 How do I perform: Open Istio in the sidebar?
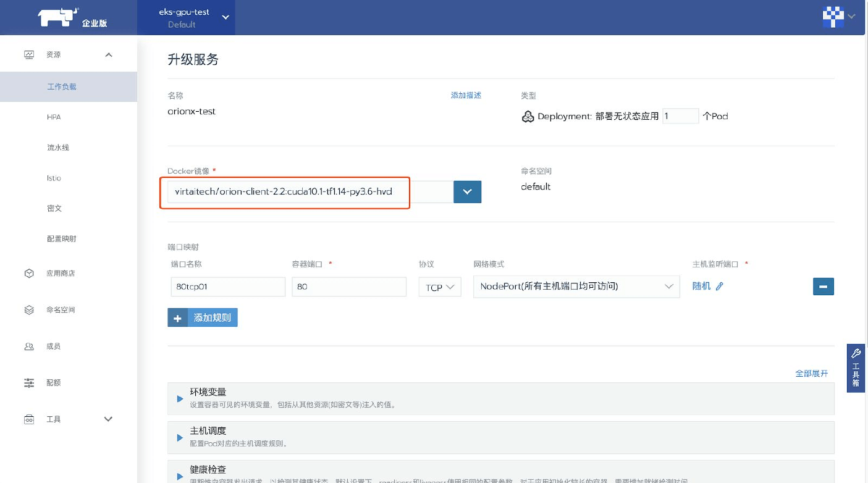54,178
